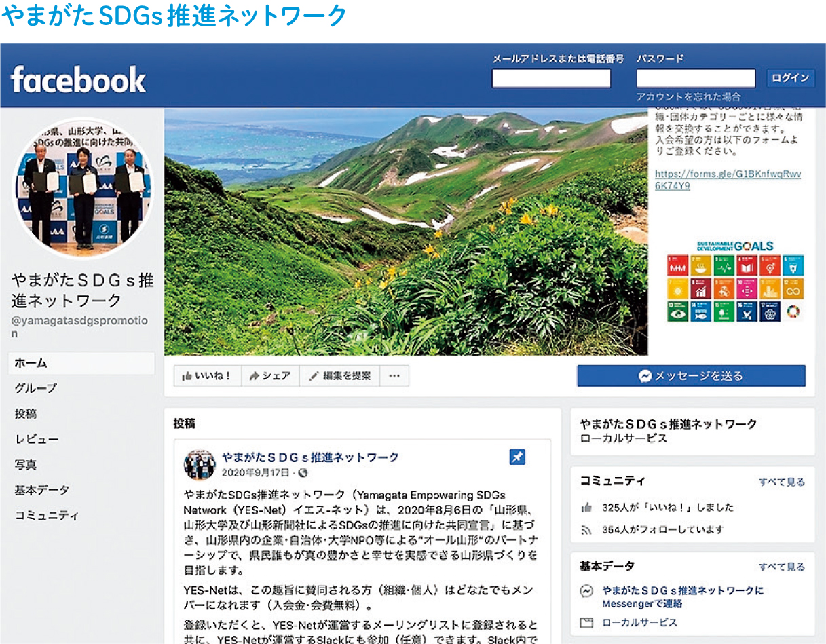Click the いいね！ thumbs-up button
826x644 pixels.
click(208, 376)
